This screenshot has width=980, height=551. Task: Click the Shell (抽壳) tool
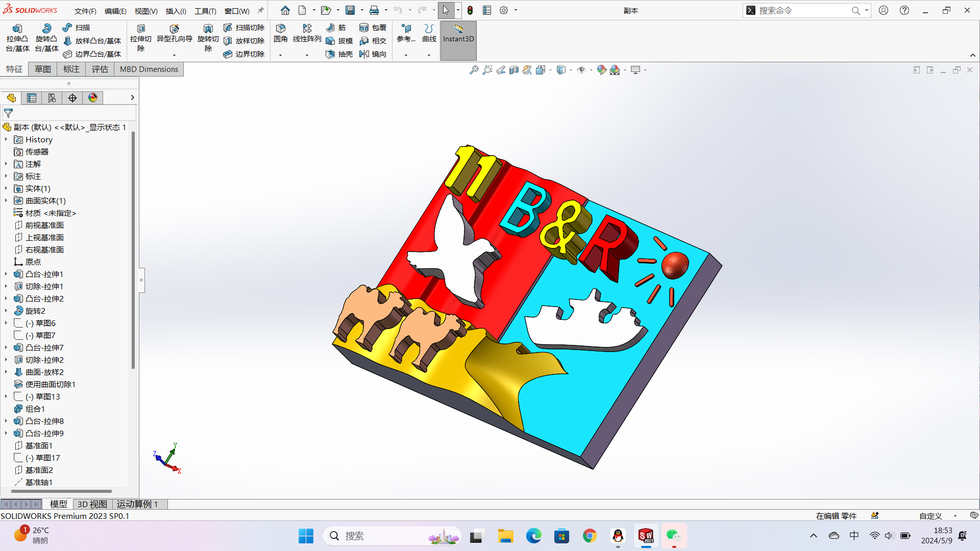coord(339,54)
